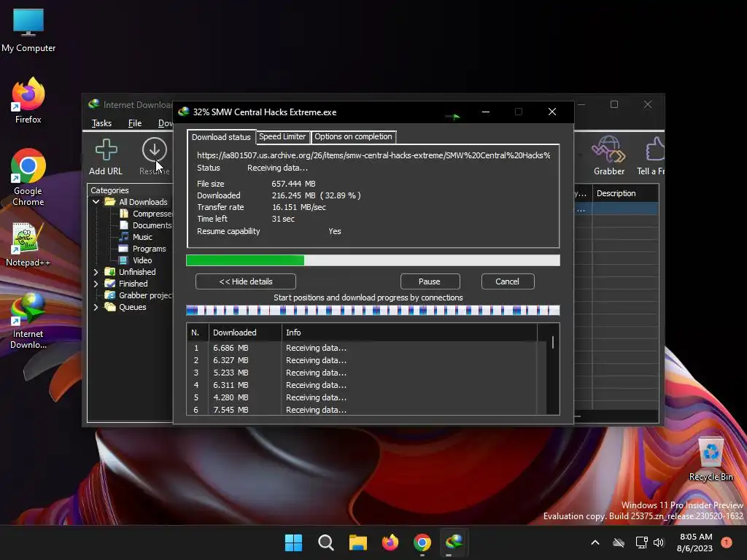Click the Info column header
The image size is (747, 560).
409,332
